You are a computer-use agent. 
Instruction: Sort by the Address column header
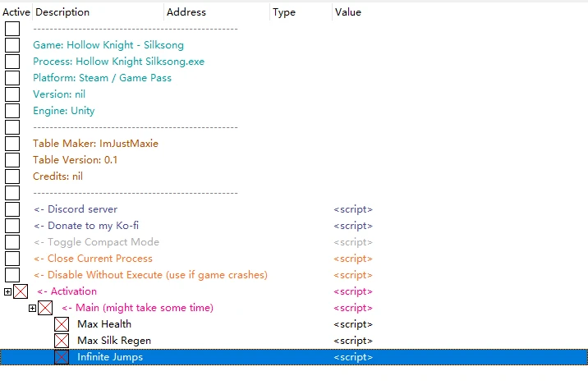click(217, 12)
